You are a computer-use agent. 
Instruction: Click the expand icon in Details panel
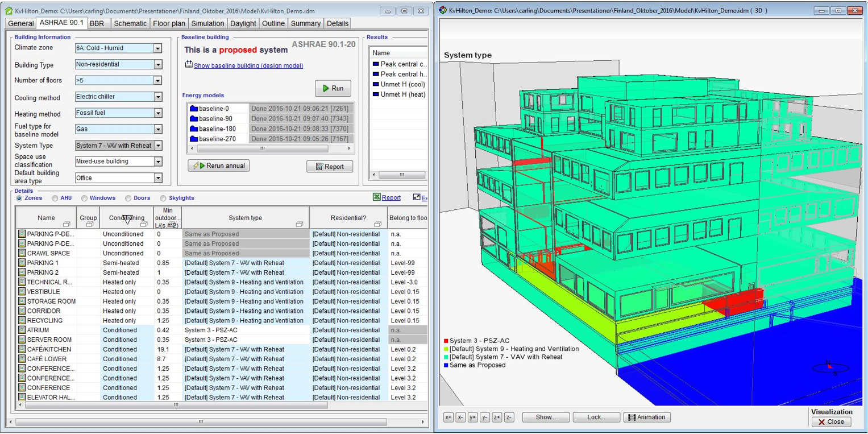pos(417,197)
